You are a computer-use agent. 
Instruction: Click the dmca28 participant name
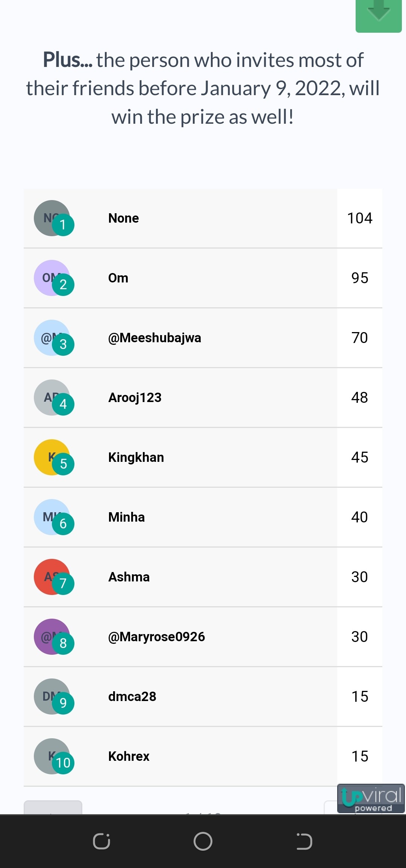point(132,697)
